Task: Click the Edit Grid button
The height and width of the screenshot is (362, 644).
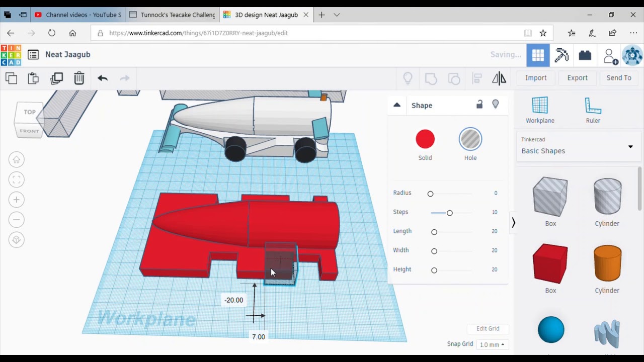Action: [x=488, y=328]
